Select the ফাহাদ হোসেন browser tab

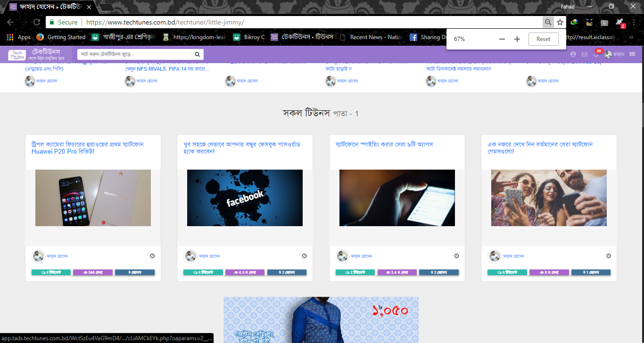coord(50,7)
